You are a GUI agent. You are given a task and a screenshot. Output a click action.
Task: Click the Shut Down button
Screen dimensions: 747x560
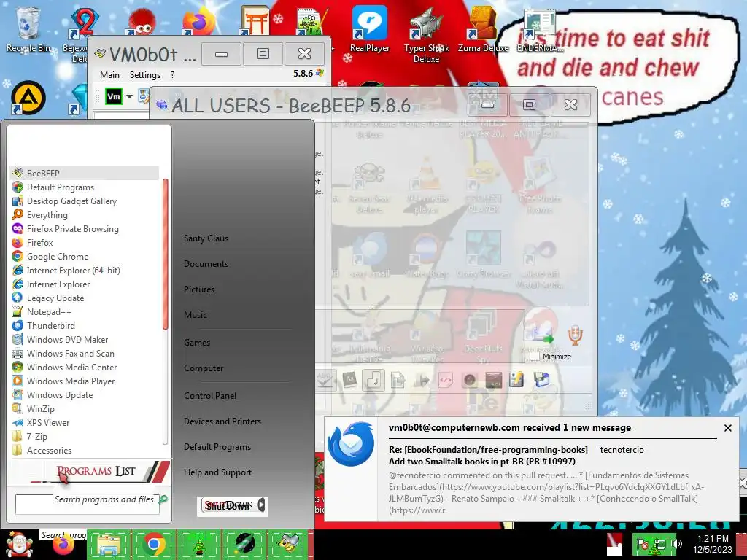[228, 506]
